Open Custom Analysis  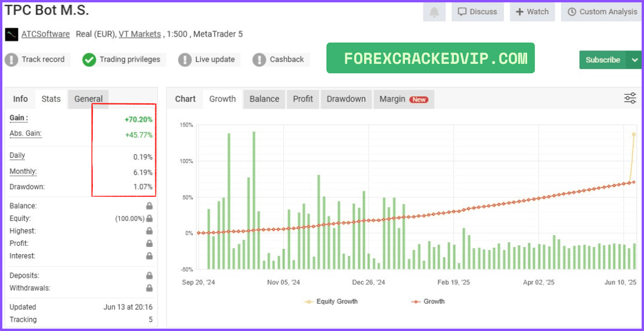coord(602,12)
